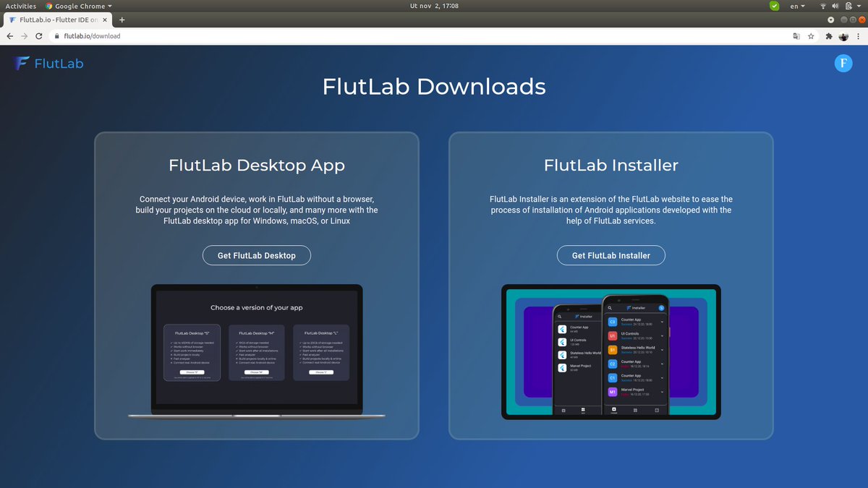Bookmark this page with the star icon
The image size is (868, 488).
[811, 35]
